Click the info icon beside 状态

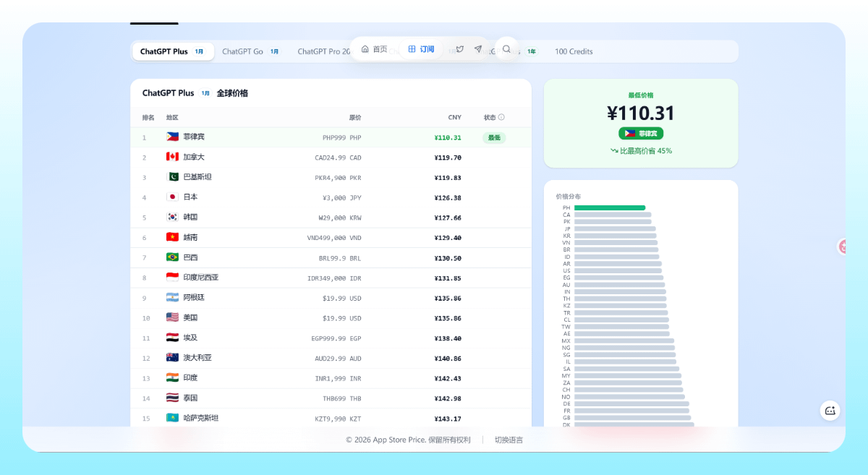501,117
